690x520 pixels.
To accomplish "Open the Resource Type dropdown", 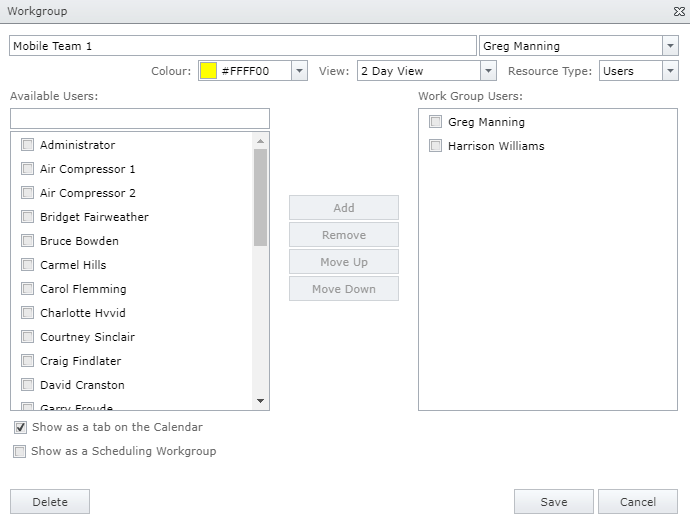I will 669,71.
